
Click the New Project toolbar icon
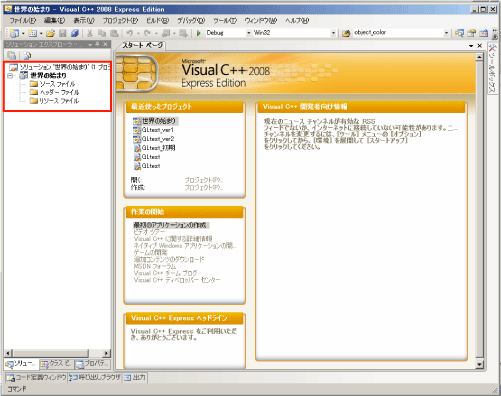click(x=14, y=33)
